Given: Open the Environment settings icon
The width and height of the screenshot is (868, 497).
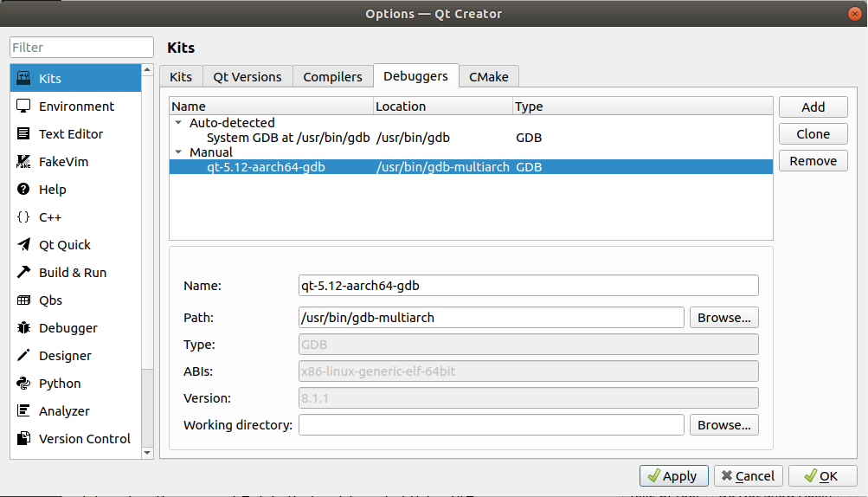Looking at the screenshot, I should click(x=24, y=106).
